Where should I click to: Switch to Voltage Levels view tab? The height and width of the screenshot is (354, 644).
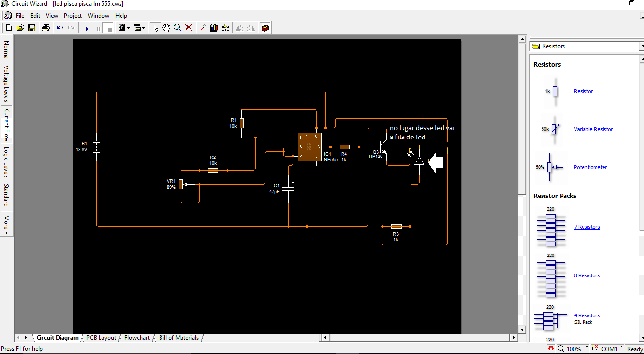click(x=6, y=83)
